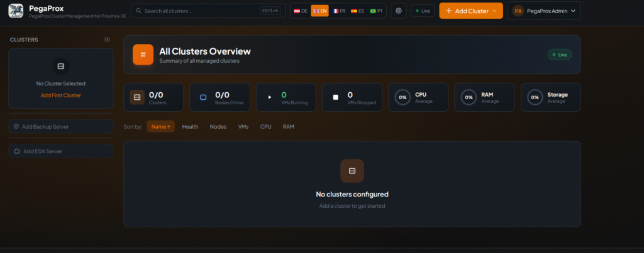Click the orange All Clusters Overview grid icon

tap(143, 55)
